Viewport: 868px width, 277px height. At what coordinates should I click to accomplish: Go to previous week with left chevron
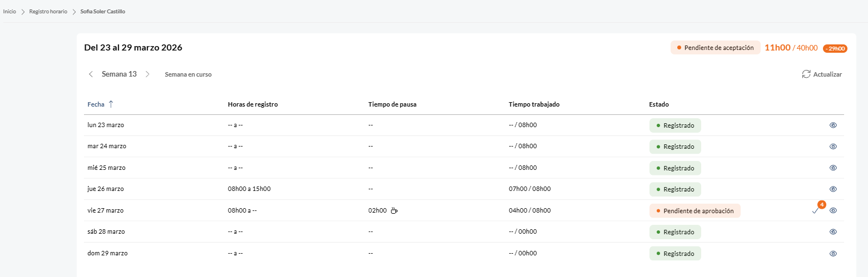tap(91, 74)
